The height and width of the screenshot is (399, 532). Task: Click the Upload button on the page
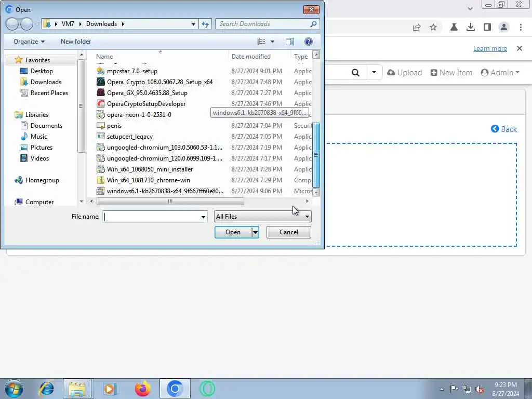(404, 73)
